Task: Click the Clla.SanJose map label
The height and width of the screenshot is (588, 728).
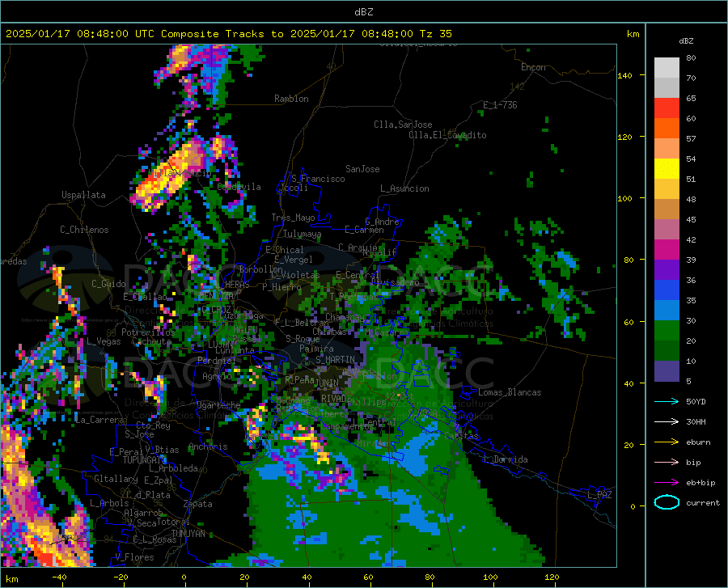Action: pos(403,125)
